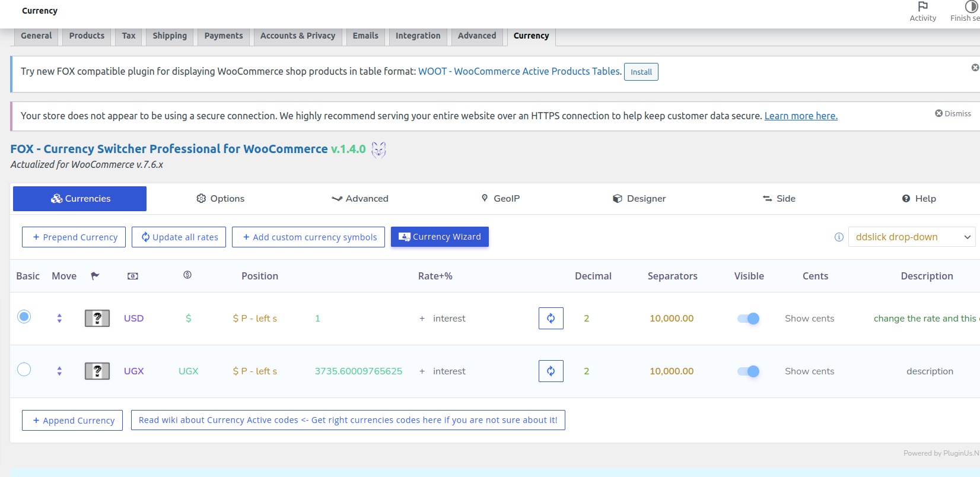Install the WOOT plugin
Screen dimensions: 980x477
tap(641, 72)
